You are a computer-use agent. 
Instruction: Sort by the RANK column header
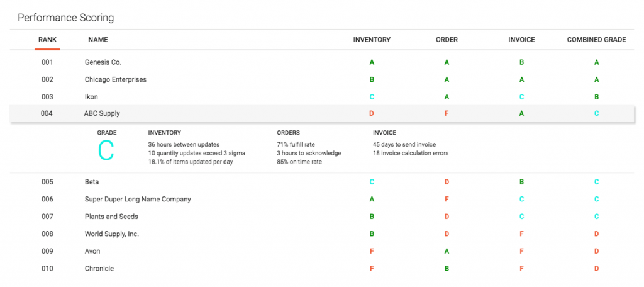point(47,40)
